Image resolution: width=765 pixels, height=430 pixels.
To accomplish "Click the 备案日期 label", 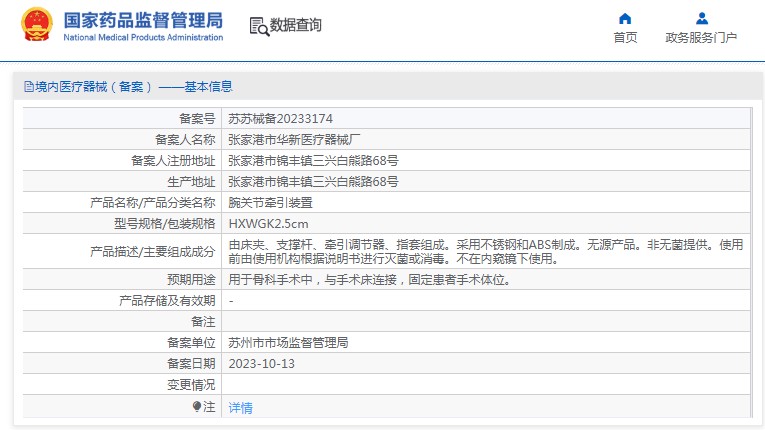I will click(x=191, y=364).
